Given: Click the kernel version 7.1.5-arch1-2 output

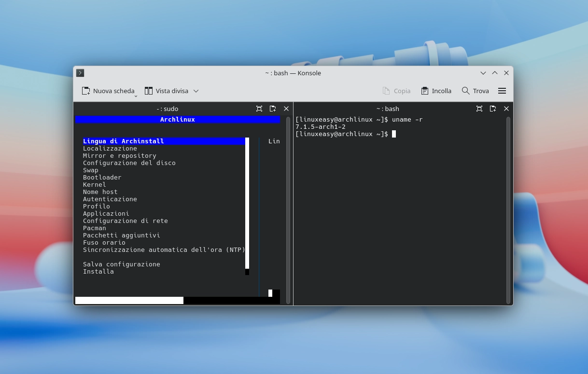Looking at the screenshot, I should click(321, 126).
